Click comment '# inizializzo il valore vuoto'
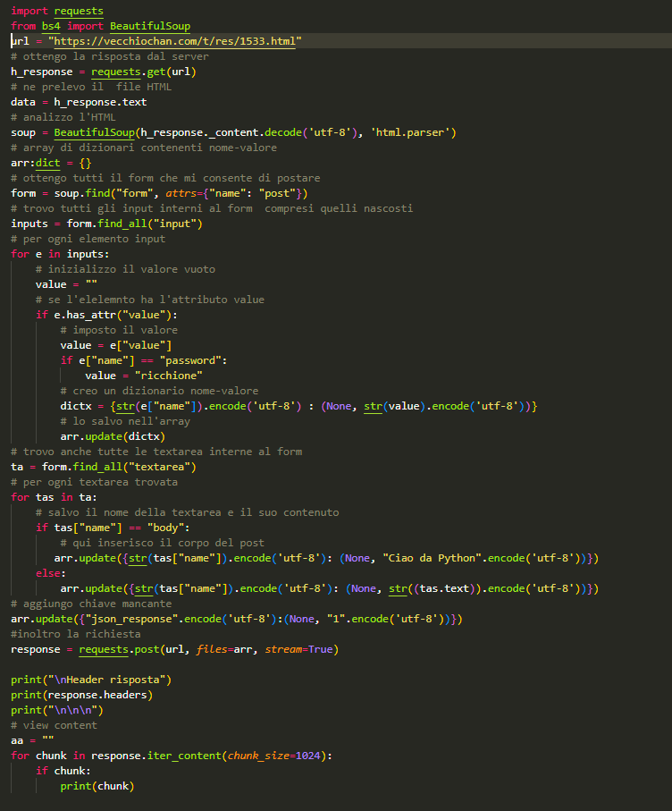This screenshot has width=672, height=811. click(125, 269)
